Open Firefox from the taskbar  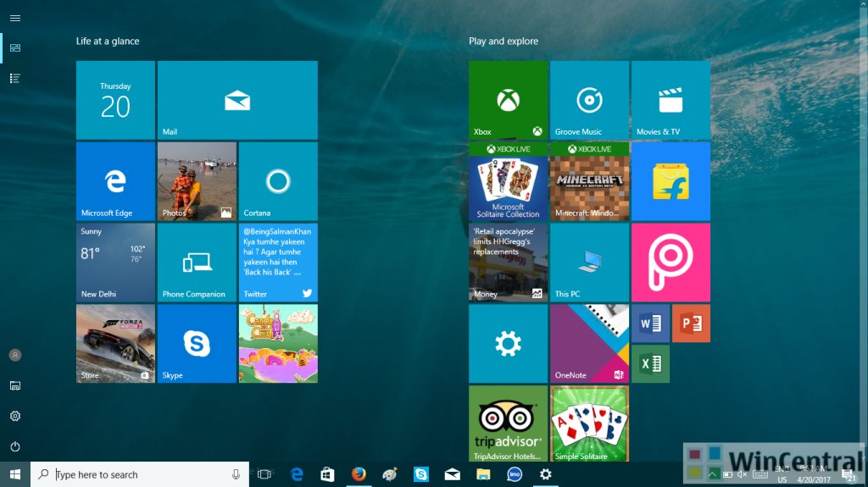[x=359, y=474]
